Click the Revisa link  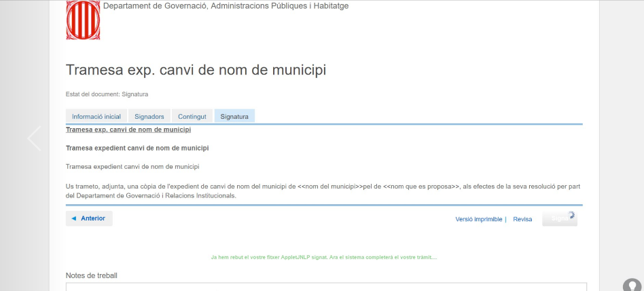pyautogui.click(x=522, y=219)
